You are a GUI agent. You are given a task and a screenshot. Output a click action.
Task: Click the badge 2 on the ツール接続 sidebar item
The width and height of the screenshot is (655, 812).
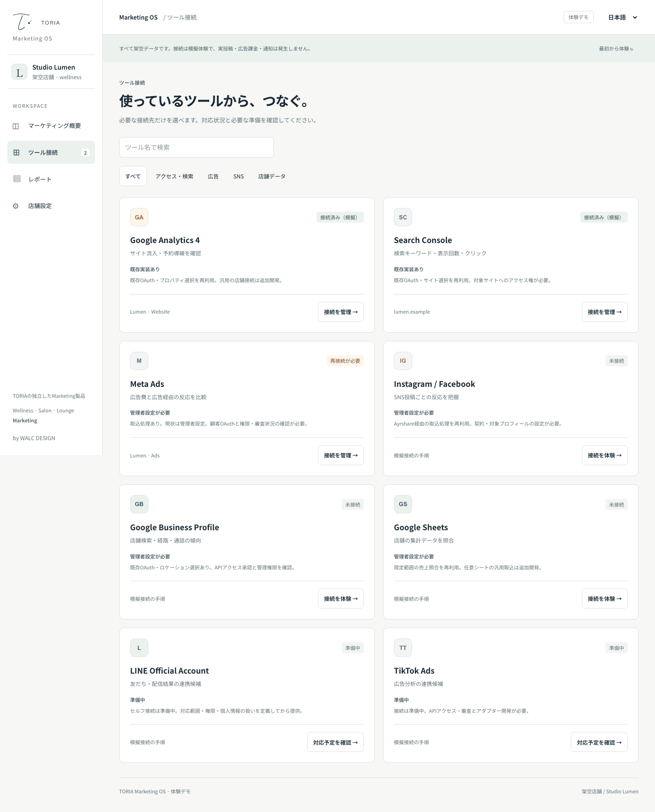tap(85, 152)
